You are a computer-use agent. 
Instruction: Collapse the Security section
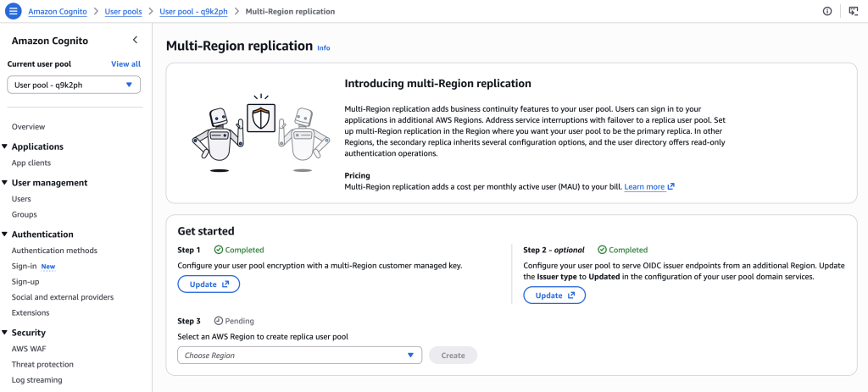point(5,333)
